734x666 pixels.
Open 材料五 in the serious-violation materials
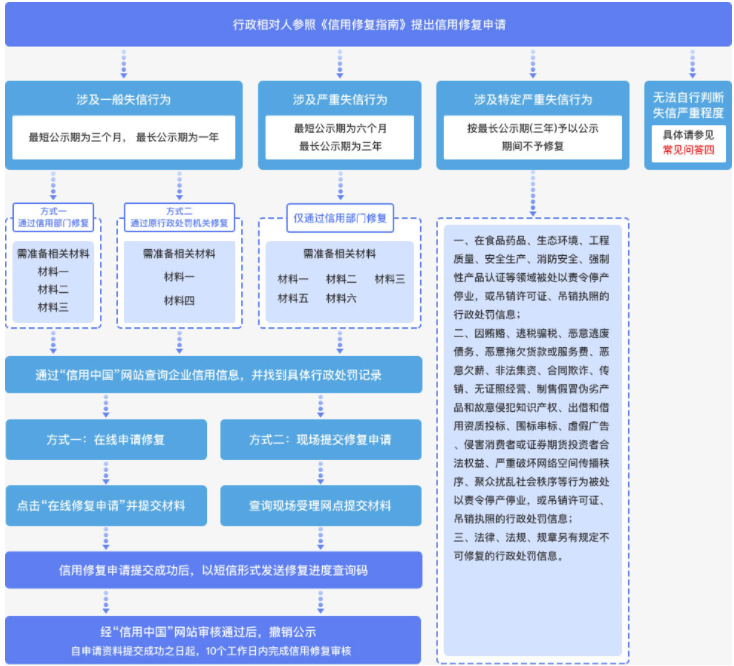293,298
